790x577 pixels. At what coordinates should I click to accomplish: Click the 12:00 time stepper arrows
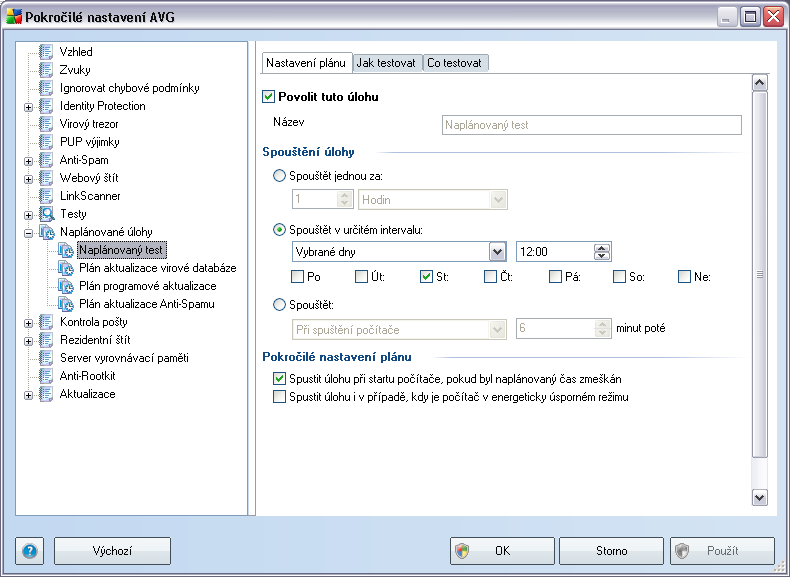602,251
